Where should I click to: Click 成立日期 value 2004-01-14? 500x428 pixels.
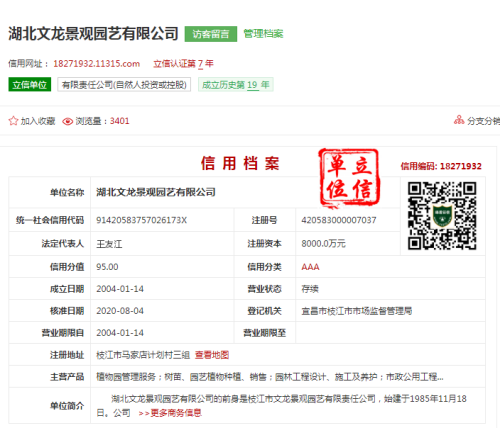click(x=120, y=289)
